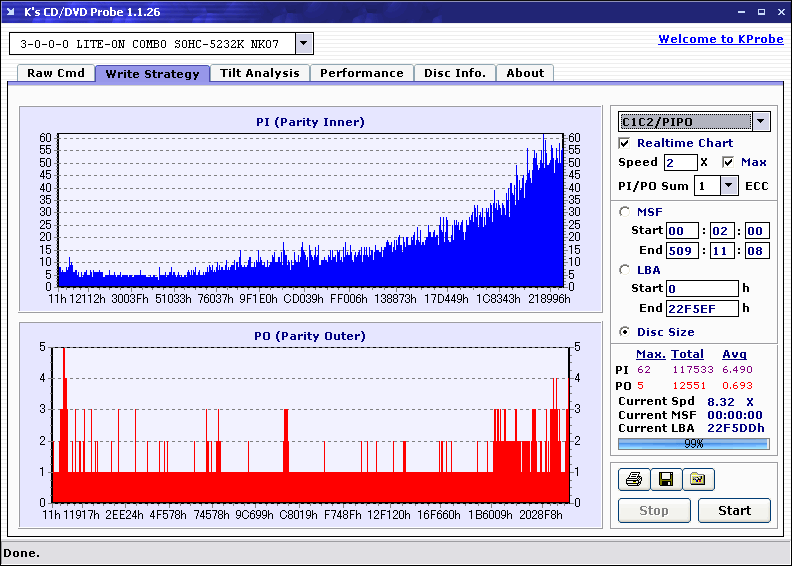
Task: Click the folder icon beside save
Action: click(x=698, y=480)
